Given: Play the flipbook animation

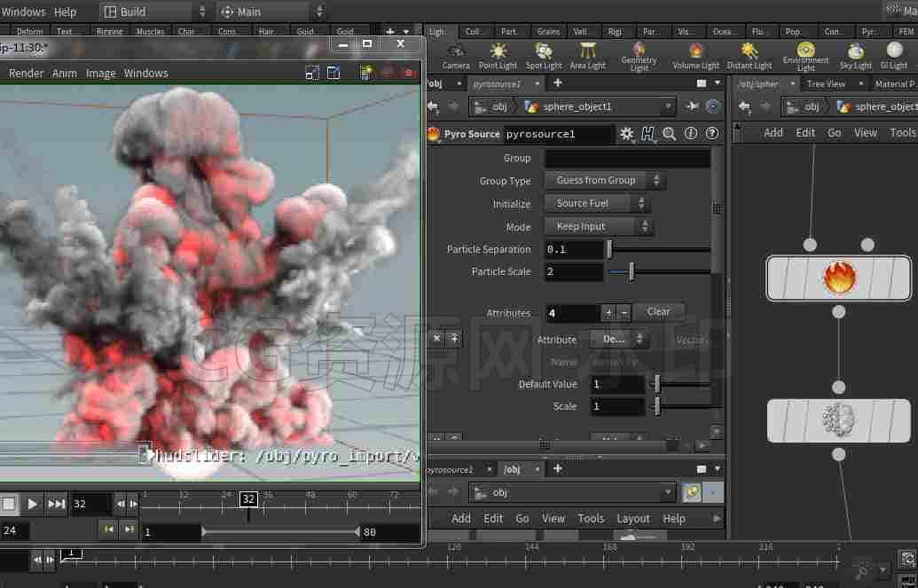Looking at the screenshot, I should pos(32,504).
